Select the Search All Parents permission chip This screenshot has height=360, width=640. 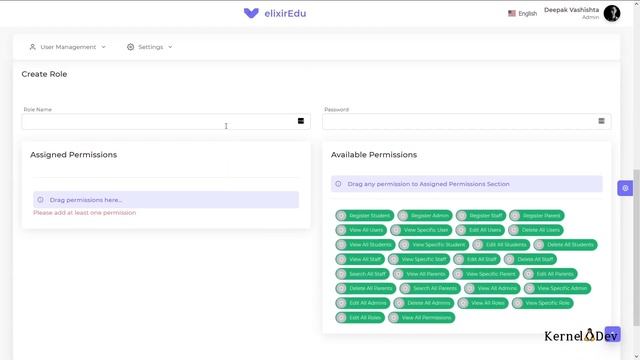(x=430, y=288)
